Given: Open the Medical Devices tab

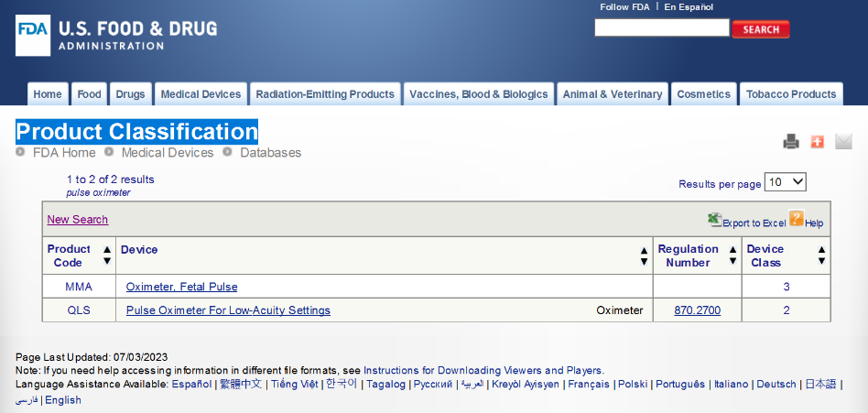Looking at the screenshot, I should pyautogui.click(x=201, y=94).
